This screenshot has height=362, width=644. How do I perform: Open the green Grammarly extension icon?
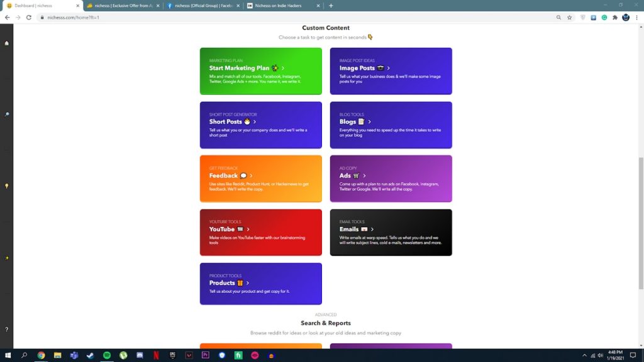pos(604,18)
